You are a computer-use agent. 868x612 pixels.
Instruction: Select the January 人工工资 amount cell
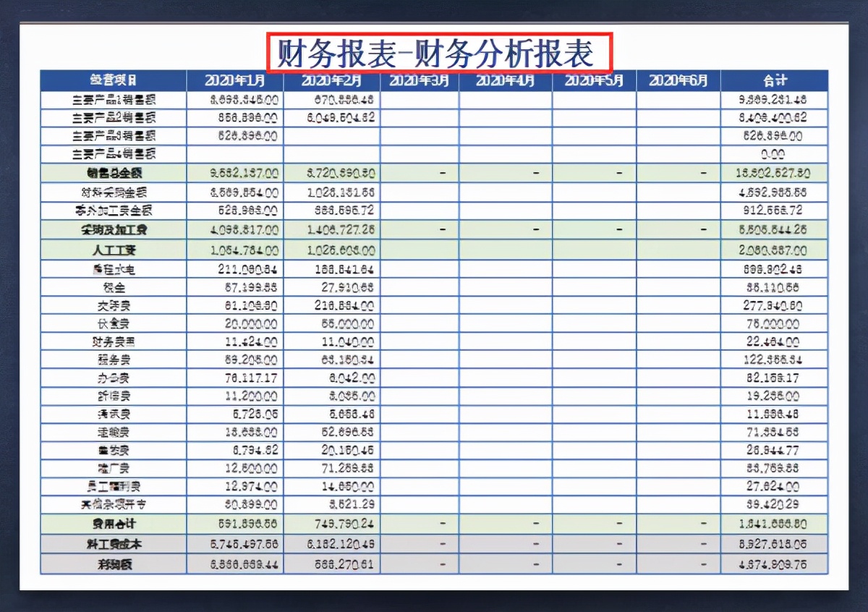pyautogui.click(x=235, y=250)
